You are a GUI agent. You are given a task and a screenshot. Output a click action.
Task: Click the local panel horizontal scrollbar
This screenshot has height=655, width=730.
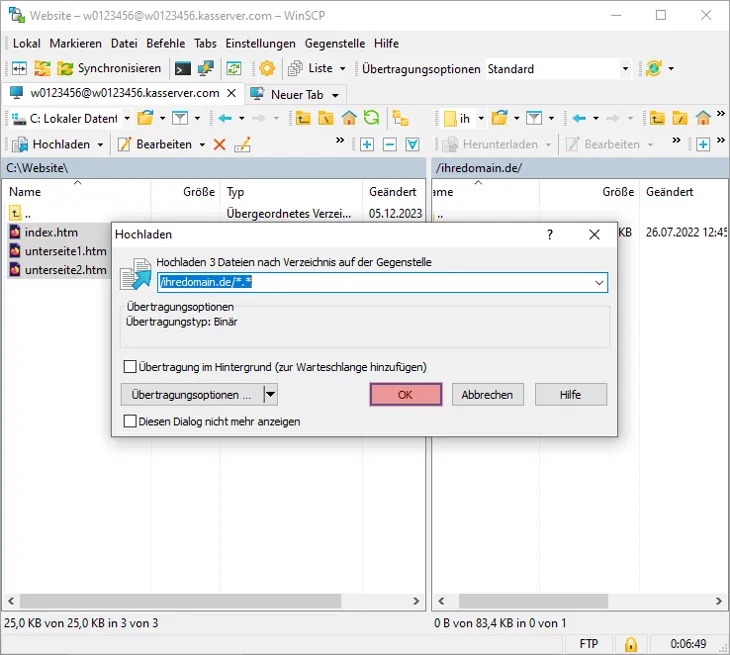180,601
